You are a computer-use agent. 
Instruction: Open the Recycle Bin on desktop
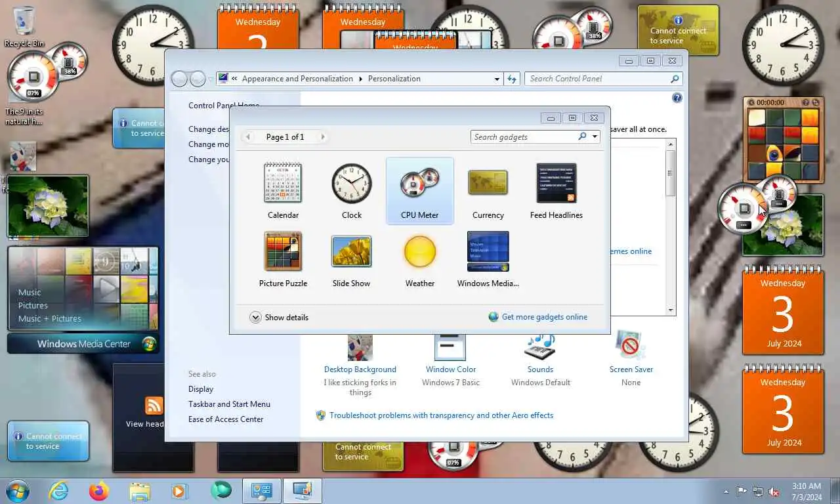(24, 27)
